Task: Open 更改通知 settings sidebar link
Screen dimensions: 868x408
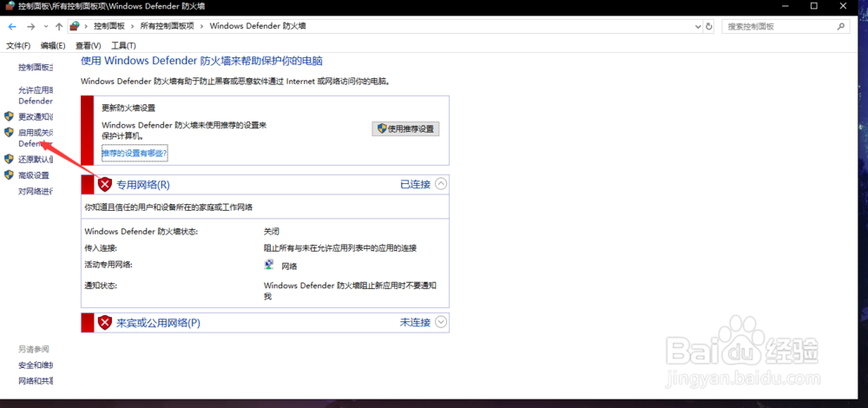Action: coord(36,117)
